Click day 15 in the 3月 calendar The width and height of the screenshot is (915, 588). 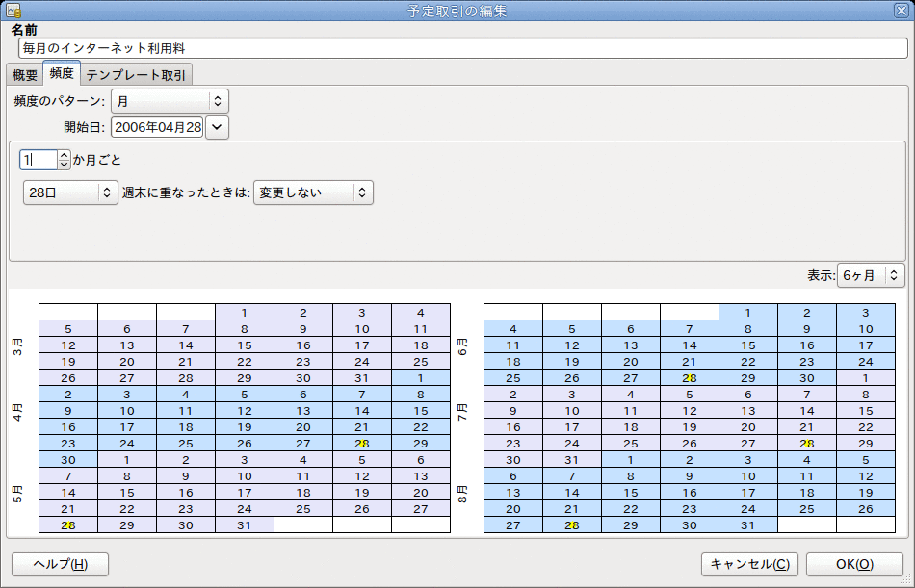245,345
